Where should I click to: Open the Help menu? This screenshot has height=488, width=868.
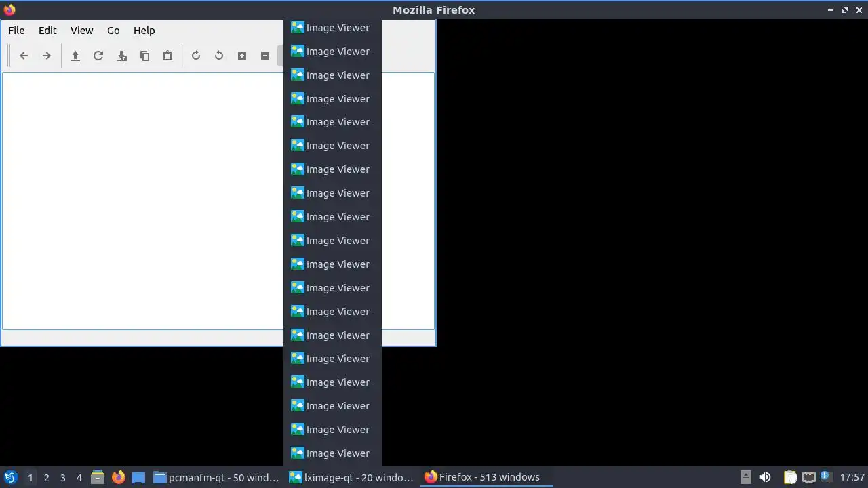pos(144,30)
